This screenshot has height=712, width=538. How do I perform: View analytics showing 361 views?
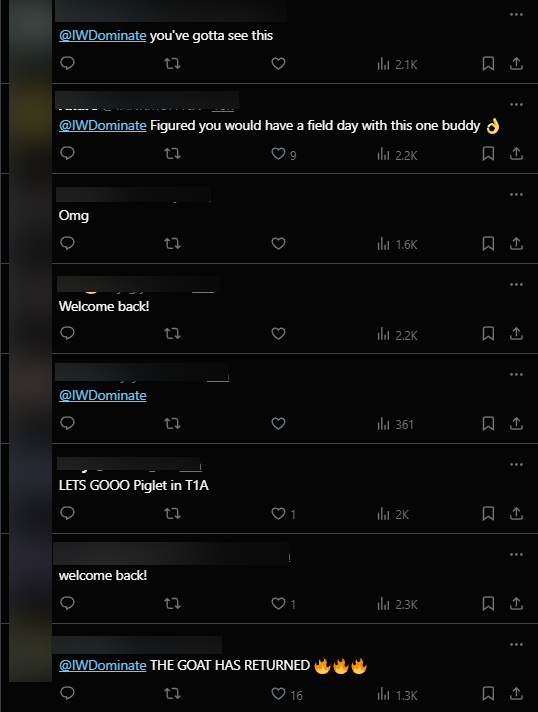(395, 424)
